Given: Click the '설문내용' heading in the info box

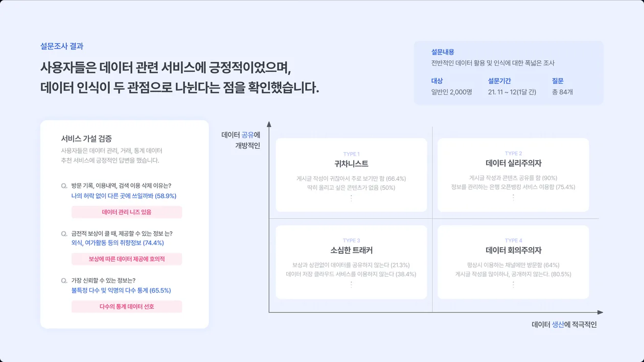Looking at the screenshot, I should (443, 52).
